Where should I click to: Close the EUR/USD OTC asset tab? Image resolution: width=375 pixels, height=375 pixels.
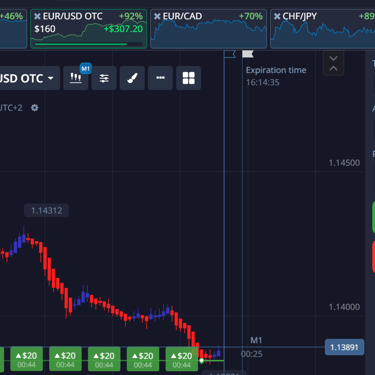[x=37, y=16]
